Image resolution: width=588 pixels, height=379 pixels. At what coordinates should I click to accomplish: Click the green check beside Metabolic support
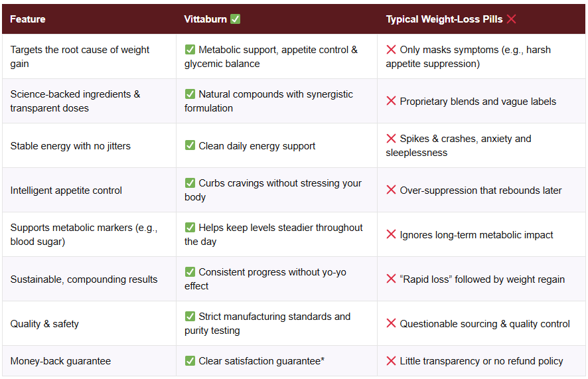click(190, 50)
